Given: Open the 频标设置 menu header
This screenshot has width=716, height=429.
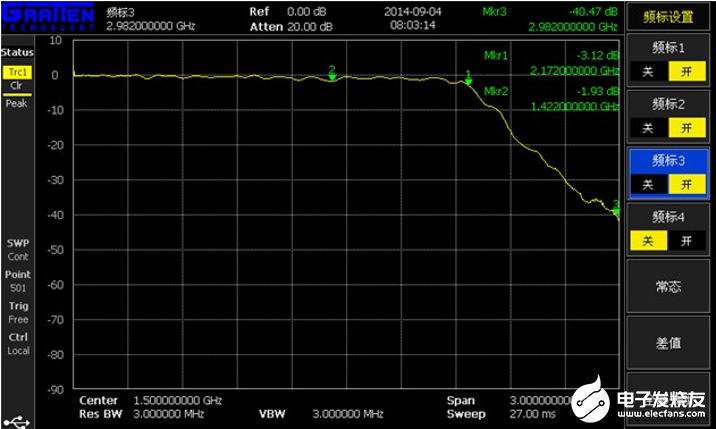Looking at the screenshot, I should (x=668, y=17).
